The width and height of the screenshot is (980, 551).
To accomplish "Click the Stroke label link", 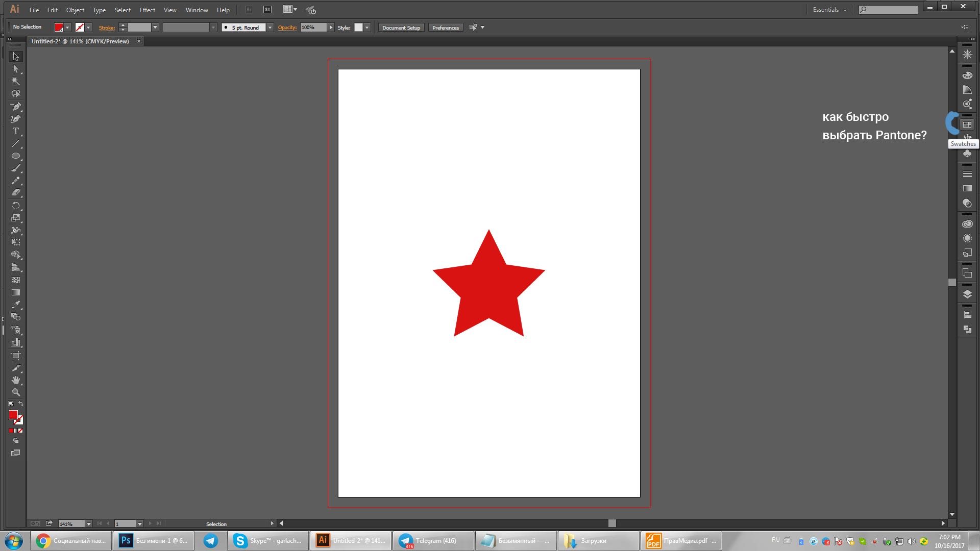I will point(107,28).
